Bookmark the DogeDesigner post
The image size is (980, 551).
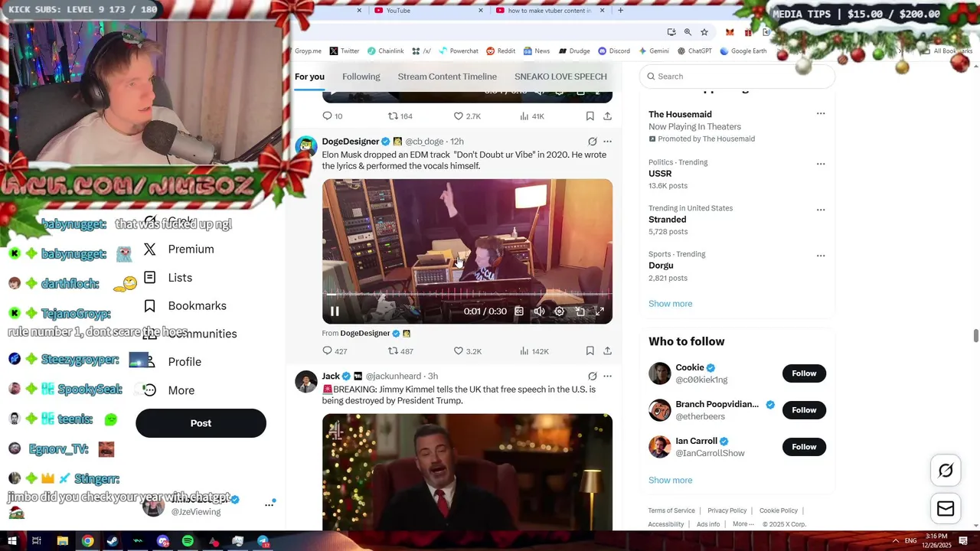[590, 351]
